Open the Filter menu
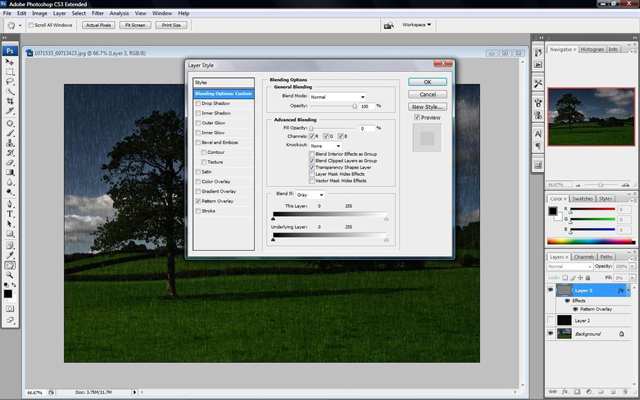 tap(99, 13)
